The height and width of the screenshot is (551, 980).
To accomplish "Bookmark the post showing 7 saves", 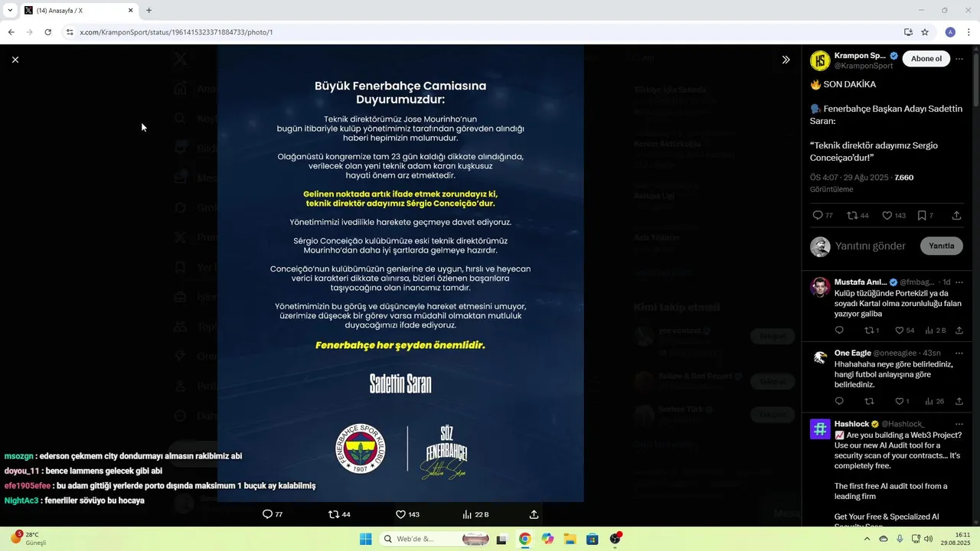I will pyautogui.click(x=925, y=216).
